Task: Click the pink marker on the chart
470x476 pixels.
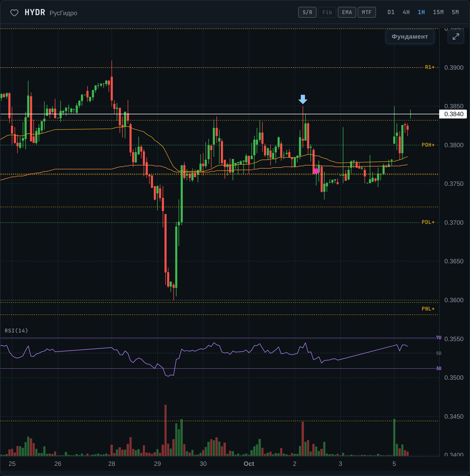Action: [x=316, y=171]
